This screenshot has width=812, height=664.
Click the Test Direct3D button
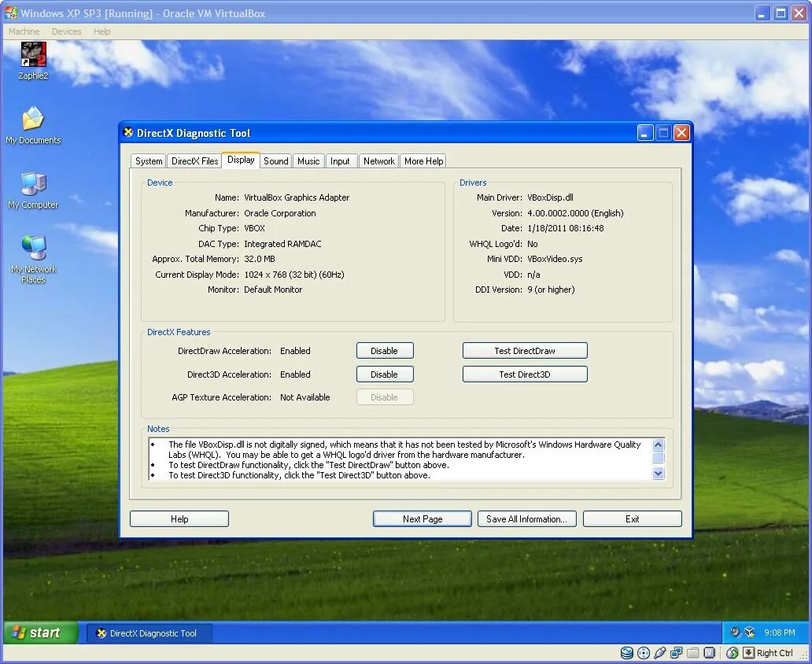pos(525,374)
